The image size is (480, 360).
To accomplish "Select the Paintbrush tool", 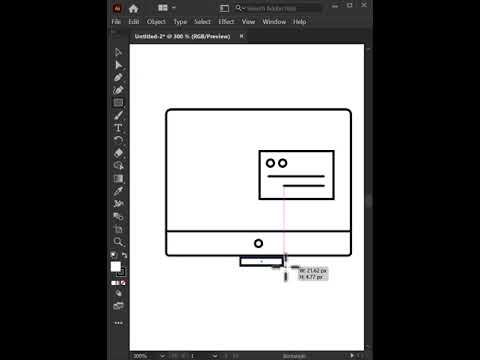I will tap(118, 115).
